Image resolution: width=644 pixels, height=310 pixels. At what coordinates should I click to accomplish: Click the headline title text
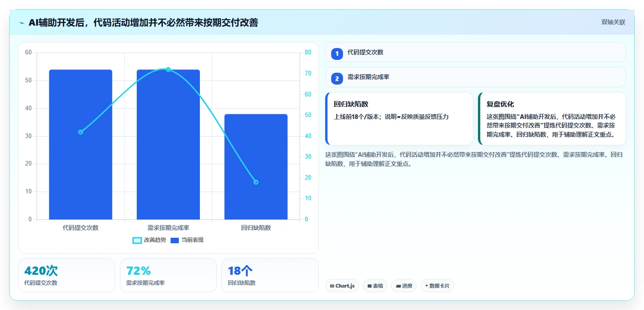click(143, 22)
